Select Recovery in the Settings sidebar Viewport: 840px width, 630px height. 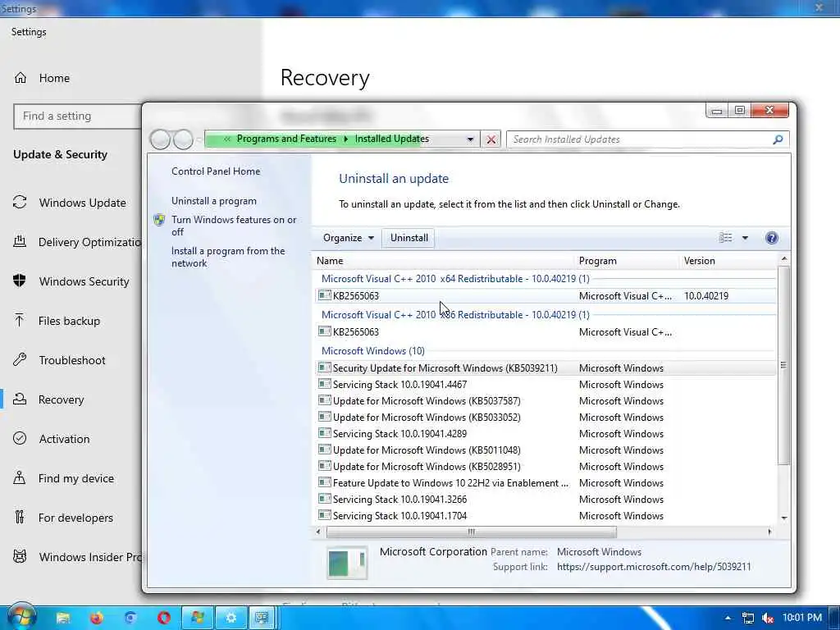coord(61,399)
